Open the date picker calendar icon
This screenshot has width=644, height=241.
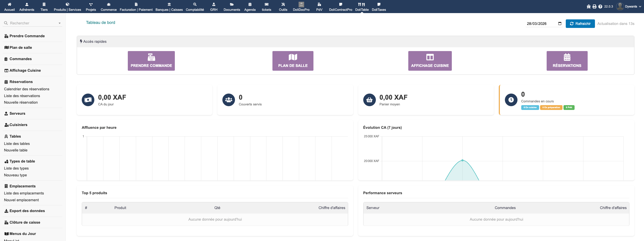560,24
